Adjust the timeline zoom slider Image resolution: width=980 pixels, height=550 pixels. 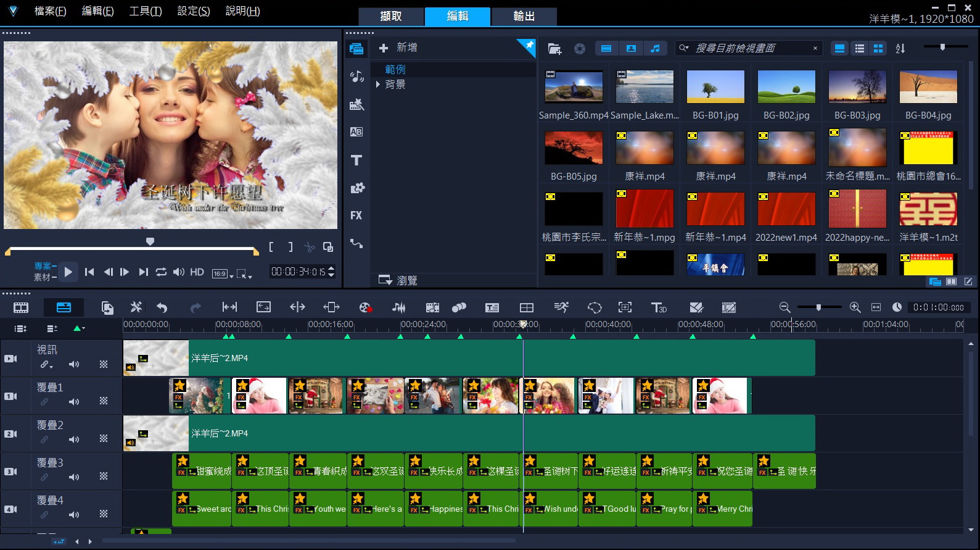point(819,307)
